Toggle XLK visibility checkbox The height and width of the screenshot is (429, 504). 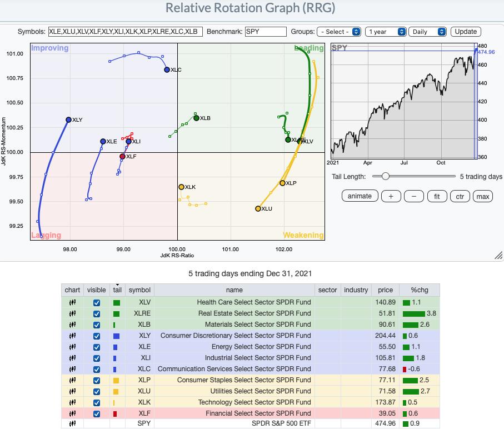coord(97,403)
